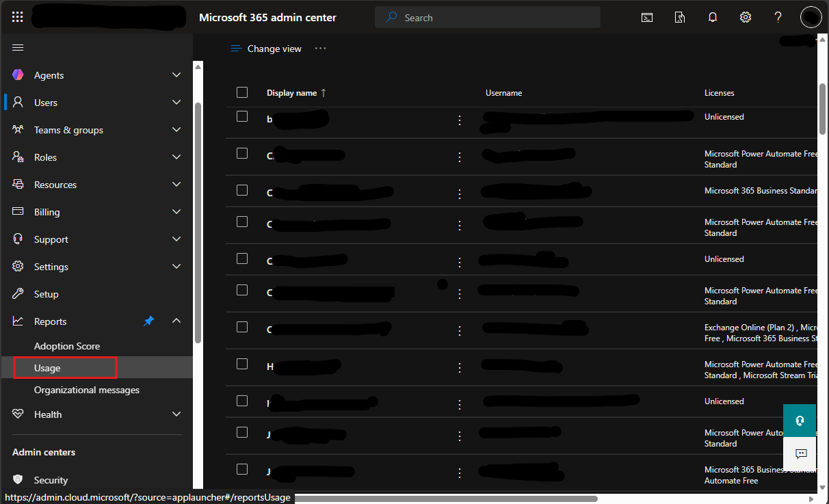Open the teal help headset widget
829x504 pixels.
click(x=800, y=421)
